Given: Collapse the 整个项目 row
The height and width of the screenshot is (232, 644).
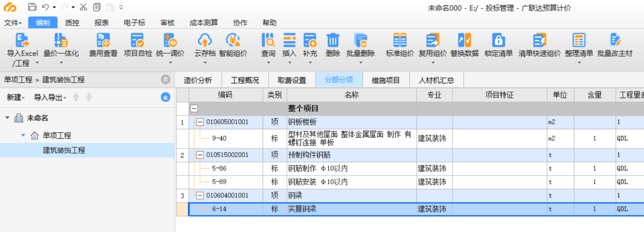Looking at the screenshot, I should click(x=194, y=109).
